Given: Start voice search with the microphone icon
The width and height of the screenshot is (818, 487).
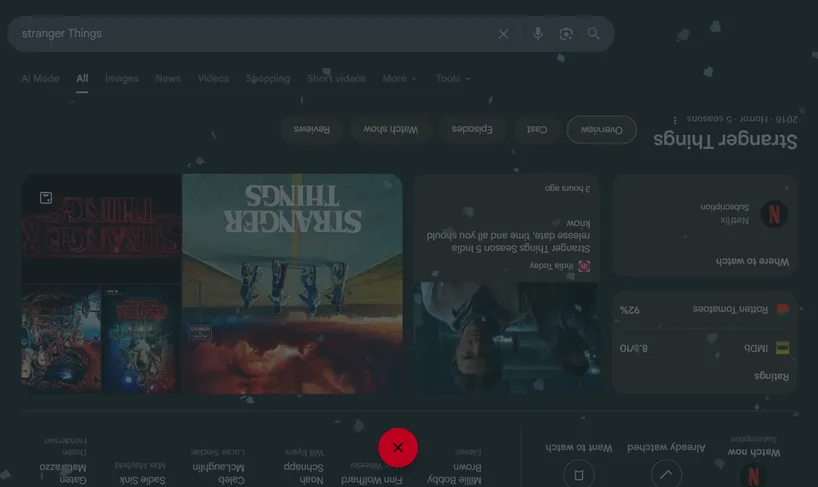Looking at the screenshot, I should tap(537, 34).
